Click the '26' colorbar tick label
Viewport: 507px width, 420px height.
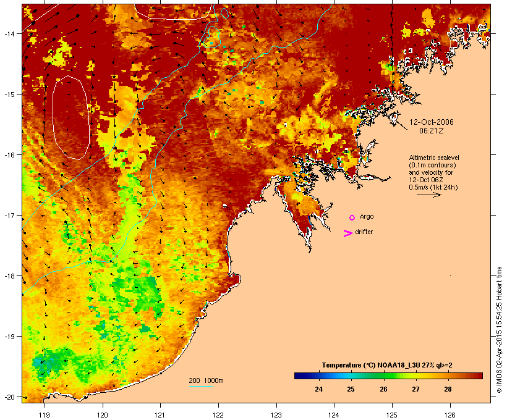pos(383,389)
